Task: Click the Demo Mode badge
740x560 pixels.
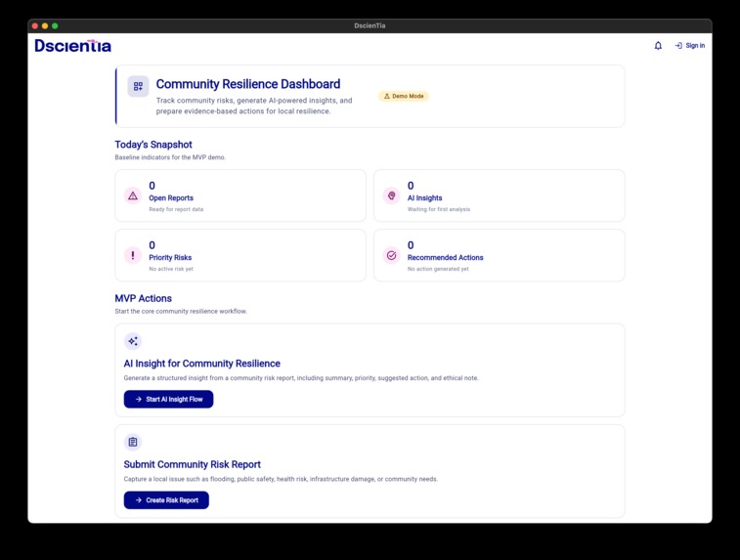Action: (404, 96)
